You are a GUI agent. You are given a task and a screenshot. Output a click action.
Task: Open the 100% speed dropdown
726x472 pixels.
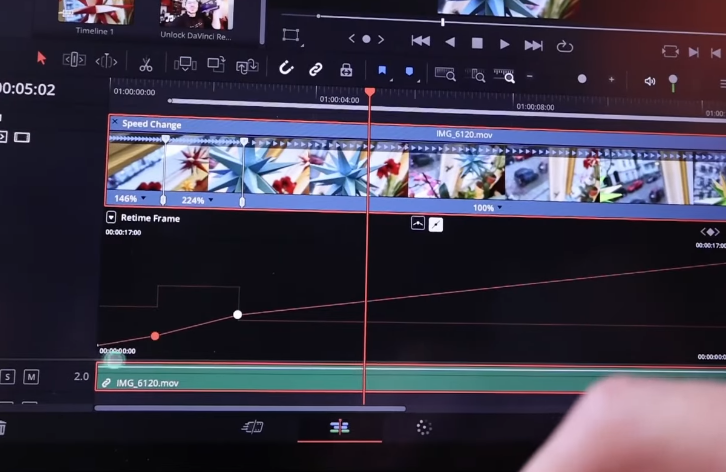[500, 208]
